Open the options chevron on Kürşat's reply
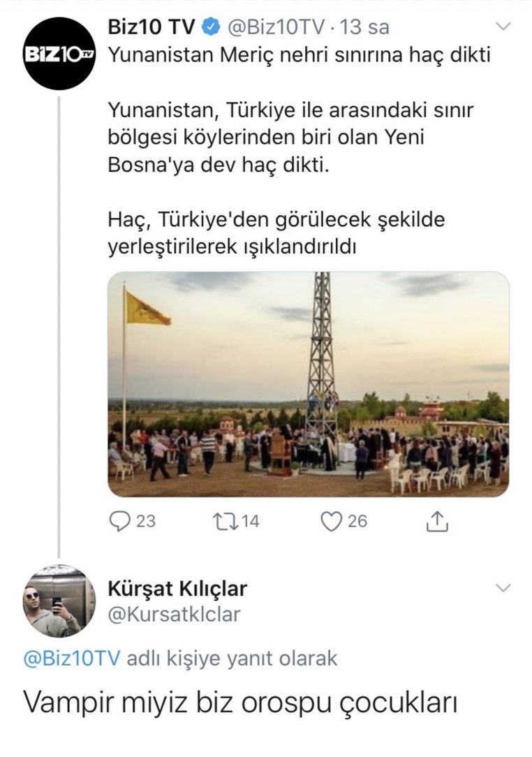 pos(503,589)
